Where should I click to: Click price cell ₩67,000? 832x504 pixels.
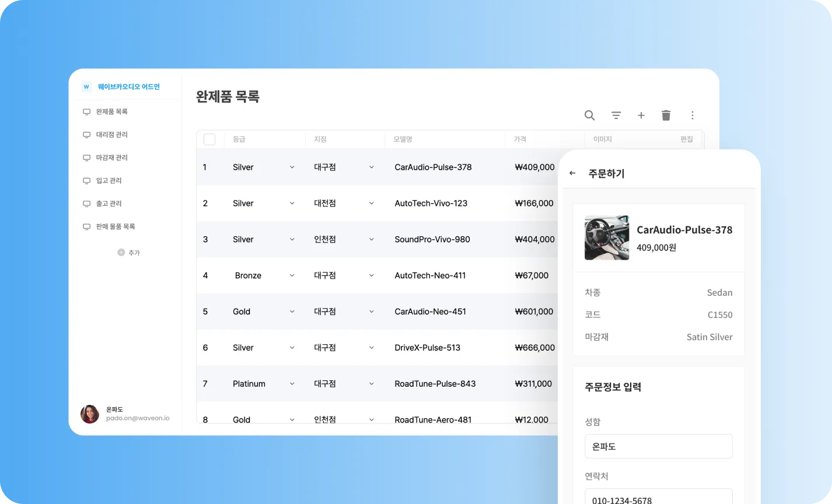(x=532, y=275)
